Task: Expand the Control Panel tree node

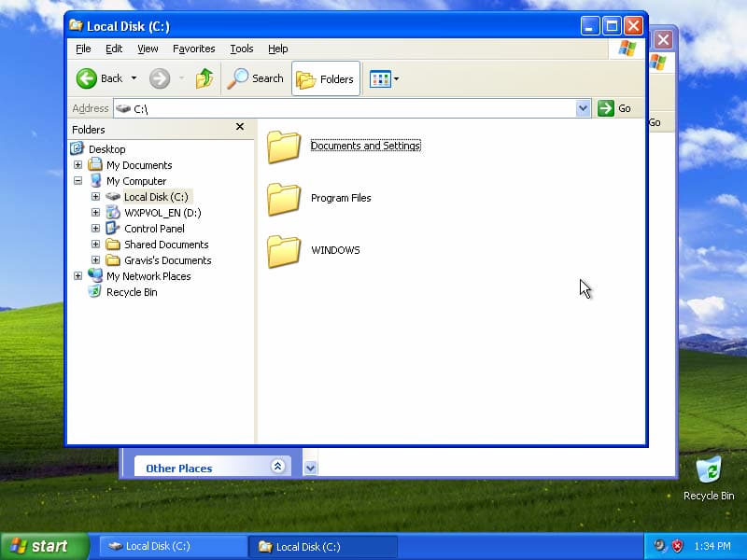Action: coord(96,228)
